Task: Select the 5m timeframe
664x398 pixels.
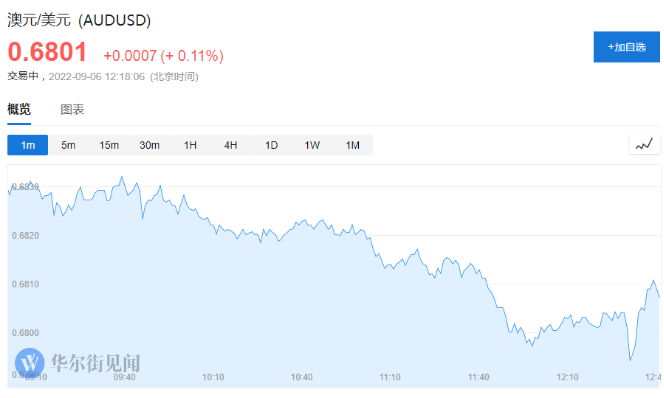Action: (x=68, y=145)
